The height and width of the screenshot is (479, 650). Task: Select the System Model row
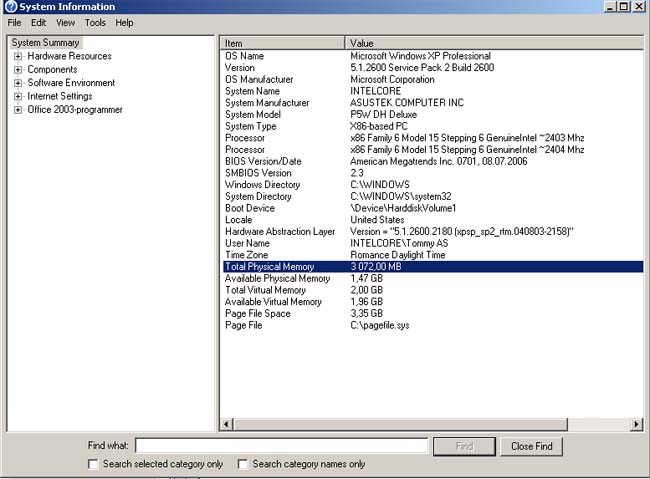click(x=433, y=114)
